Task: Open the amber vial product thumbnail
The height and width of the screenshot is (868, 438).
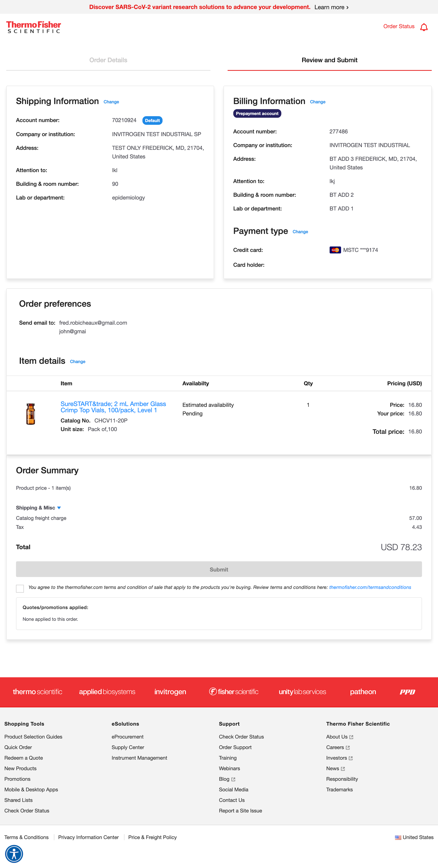Action: click(x=31, y=414)
